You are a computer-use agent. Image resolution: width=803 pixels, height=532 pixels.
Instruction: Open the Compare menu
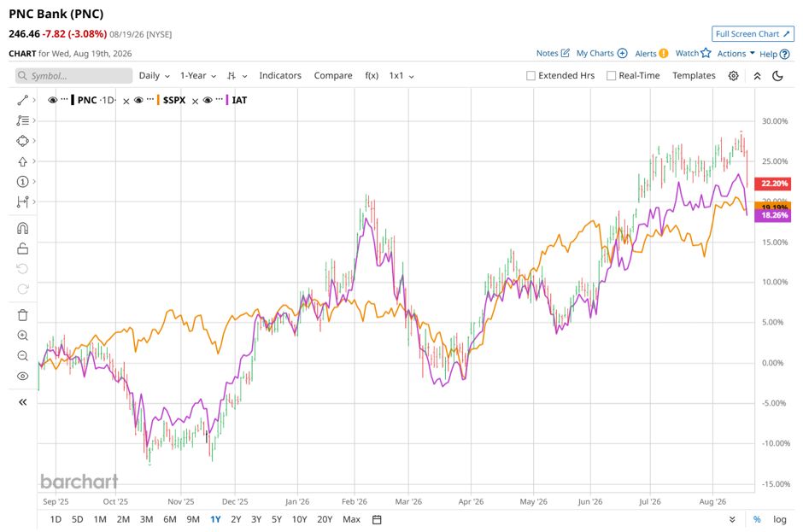333,76
